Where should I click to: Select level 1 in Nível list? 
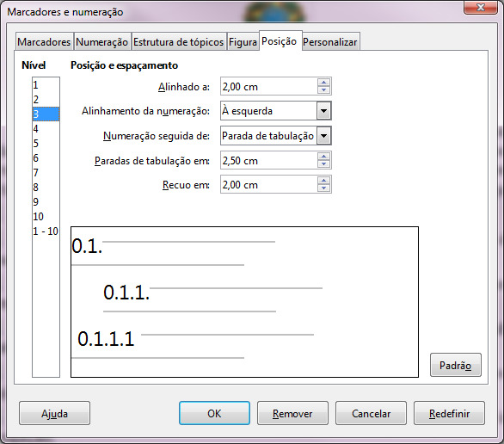coord(46,85)
